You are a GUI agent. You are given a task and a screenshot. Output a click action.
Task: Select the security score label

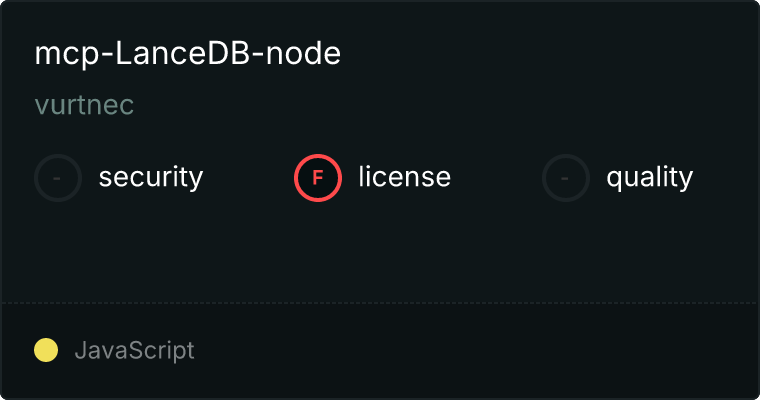click(x=151, y=177)
